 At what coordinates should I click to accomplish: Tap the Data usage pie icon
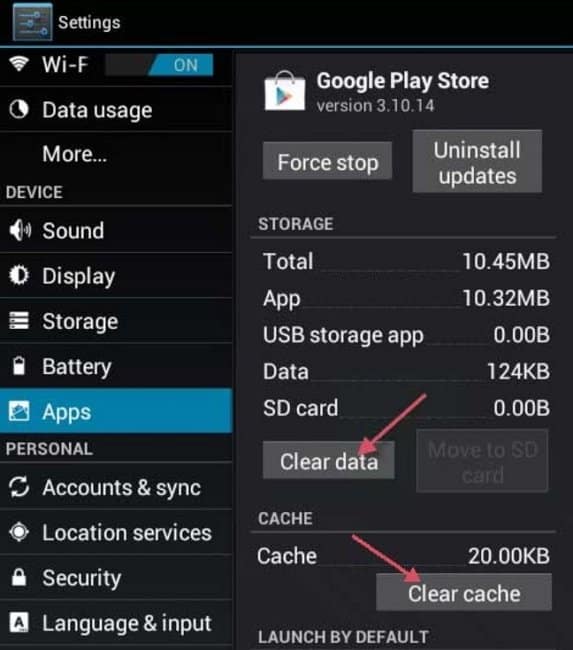[19, 109]
